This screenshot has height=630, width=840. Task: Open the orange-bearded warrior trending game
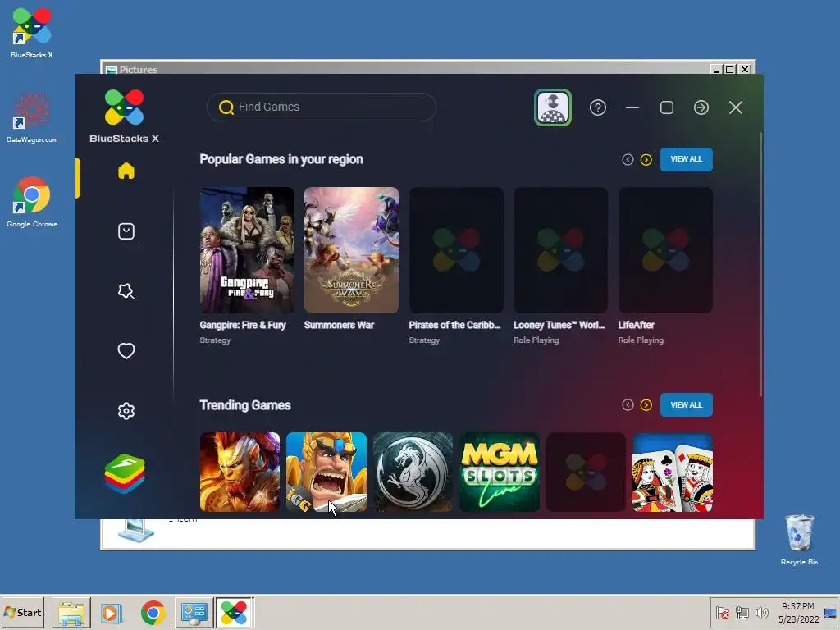[x=240, y=472]
